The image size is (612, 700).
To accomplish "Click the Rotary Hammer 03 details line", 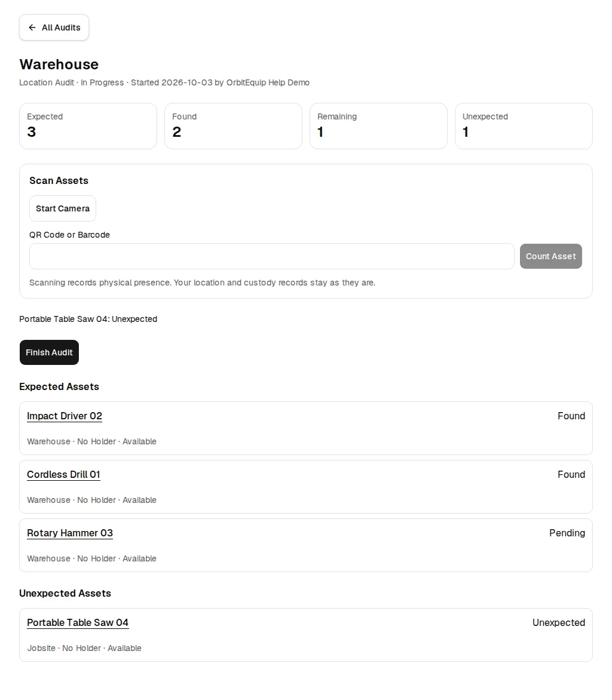I will pyautogui.click(x=91, y=558).
